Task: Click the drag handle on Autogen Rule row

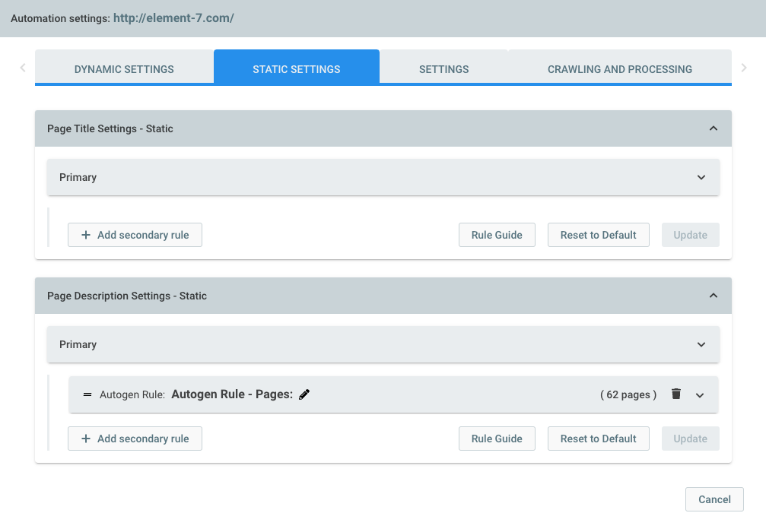Action: click(87, 394)
